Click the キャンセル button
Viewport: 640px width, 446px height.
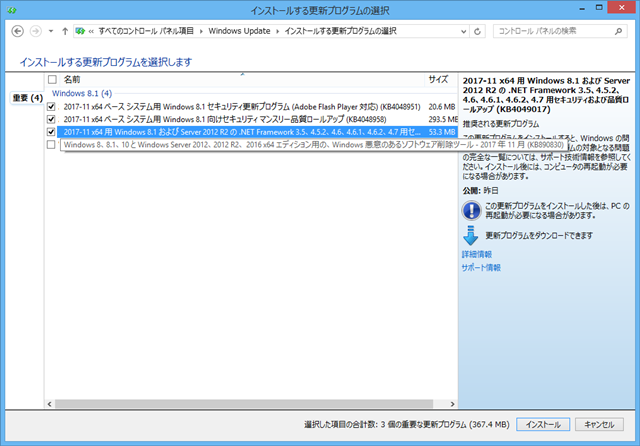599,424
